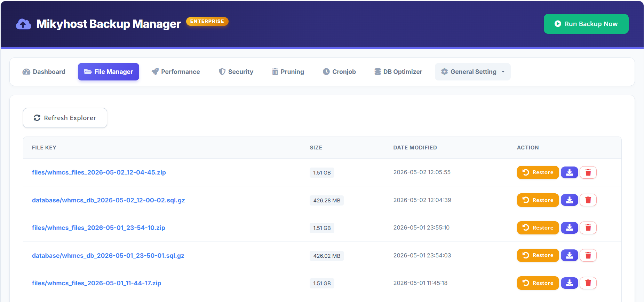
Task: Delete the 2026-05-01_23-54-10 zip backup
Action: [x=588, y=228]
